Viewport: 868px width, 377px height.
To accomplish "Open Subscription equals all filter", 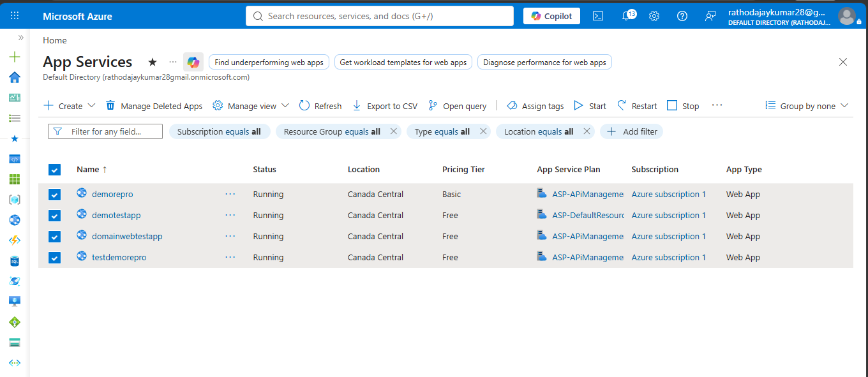I will click(219, 131).
